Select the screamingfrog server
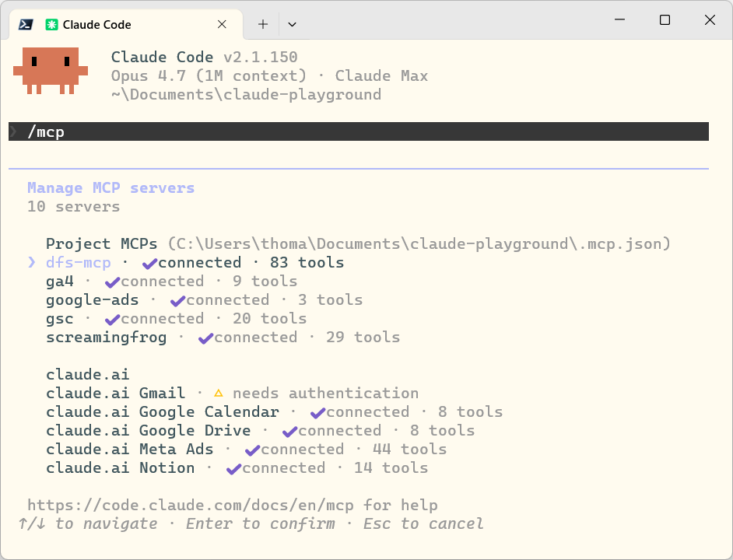This screenshot has width=733, height=560. click(x=106, y=337)
